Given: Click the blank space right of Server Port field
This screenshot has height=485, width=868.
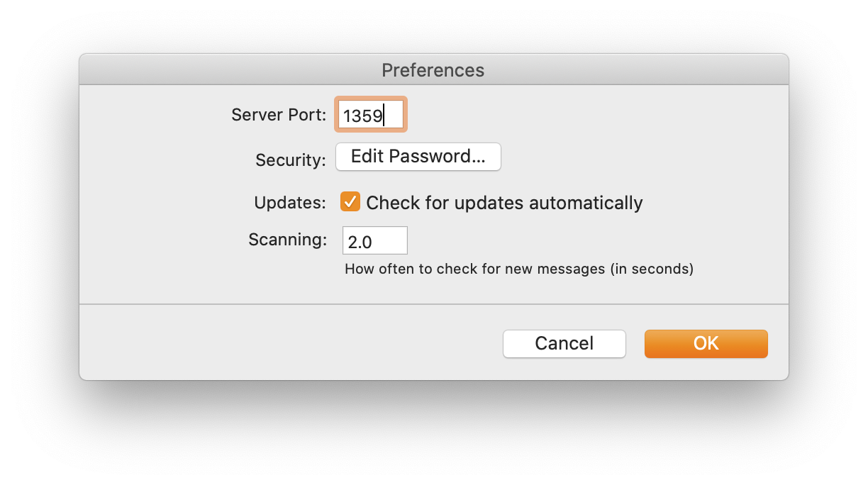Looking at the screenshot, I should (596, 114).
